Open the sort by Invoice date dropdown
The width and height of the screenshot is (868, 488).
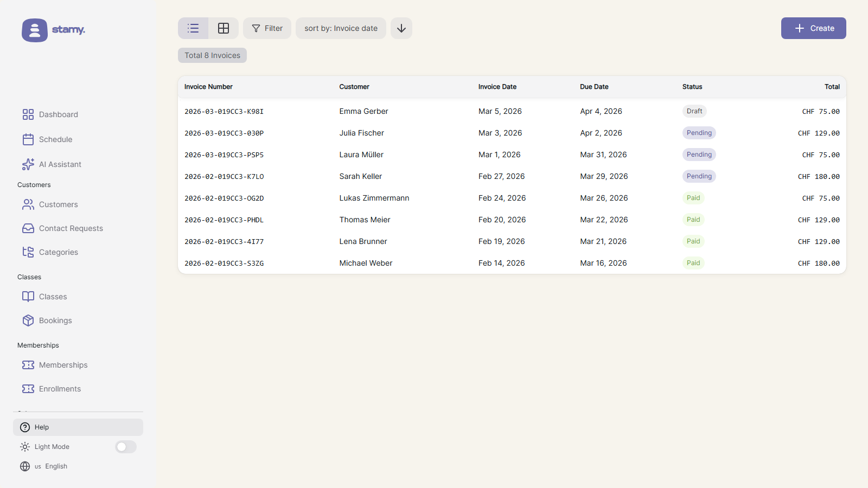pyautogui.click(x=341, y=28)
